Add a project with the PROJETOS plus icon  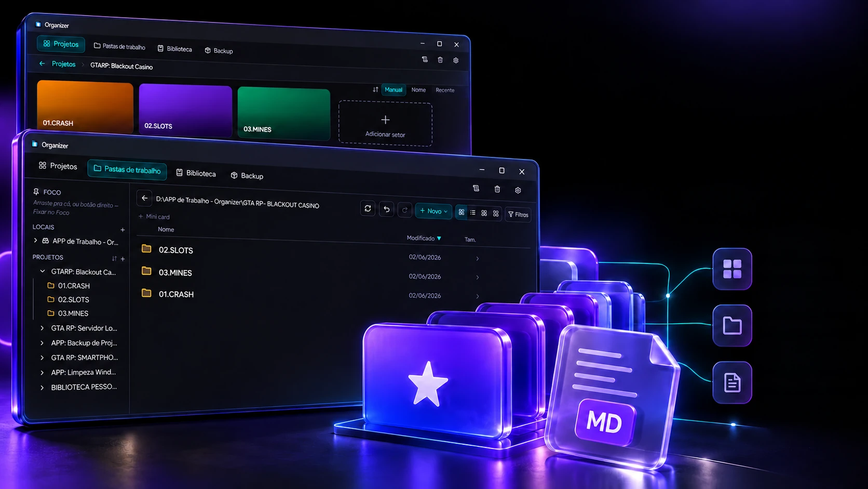click(123, 259)
